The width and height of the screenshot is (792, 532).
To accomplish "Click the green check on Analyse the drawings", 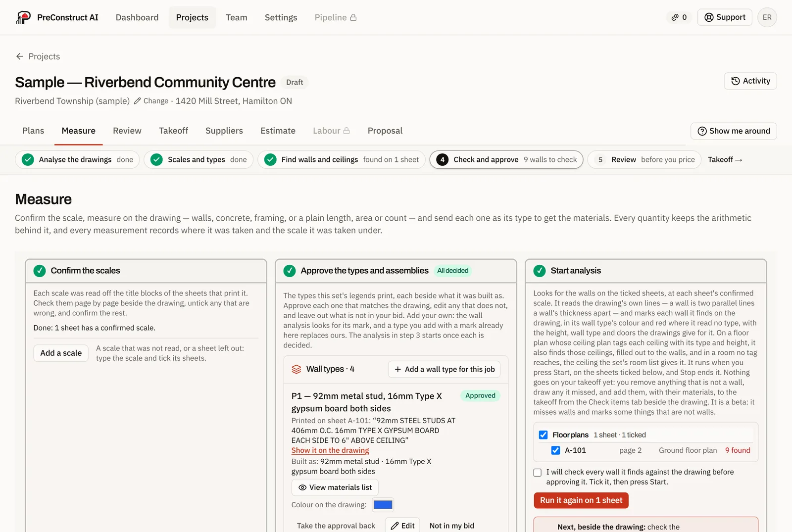I will point(28,159).
